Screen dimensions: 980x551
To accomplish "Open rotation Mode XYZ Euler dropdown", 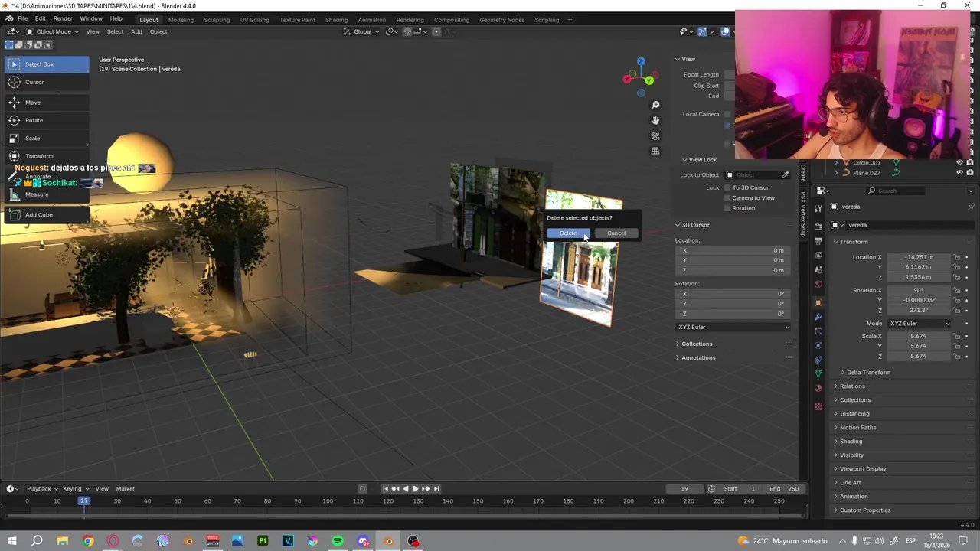I will (919, 324).
